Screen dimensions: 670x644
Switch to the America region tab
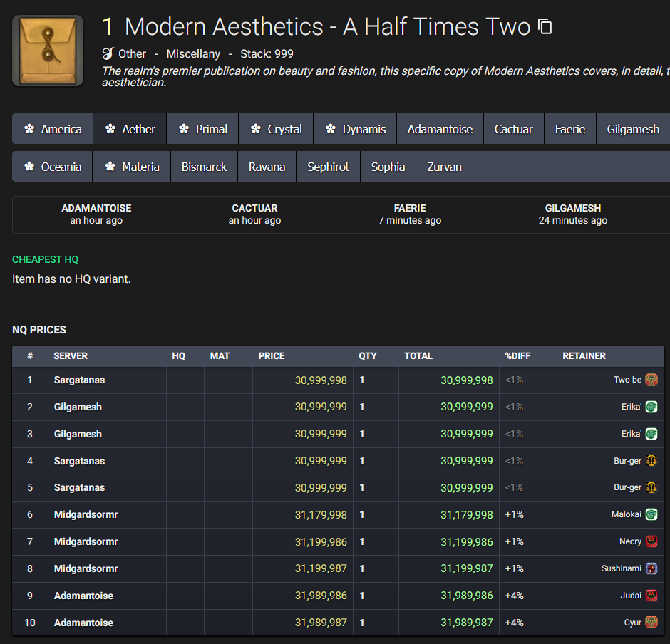[53, 129]
